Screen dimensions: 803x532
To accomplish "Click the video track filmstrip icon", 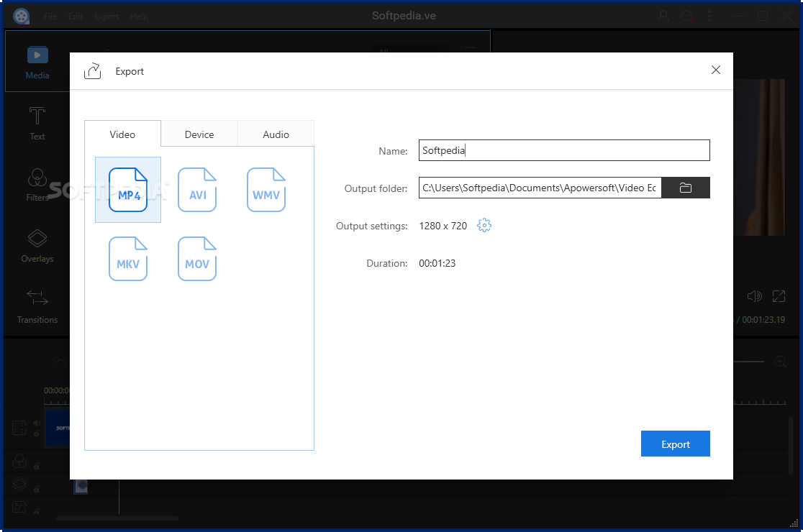I will [x=19, y=428].
